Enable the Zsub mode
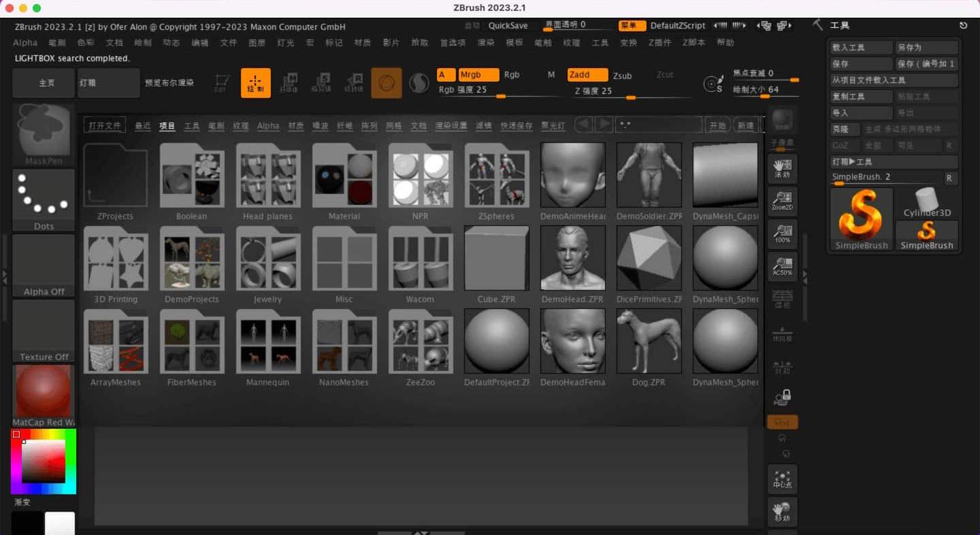The image size is (980, 535). 622,76
